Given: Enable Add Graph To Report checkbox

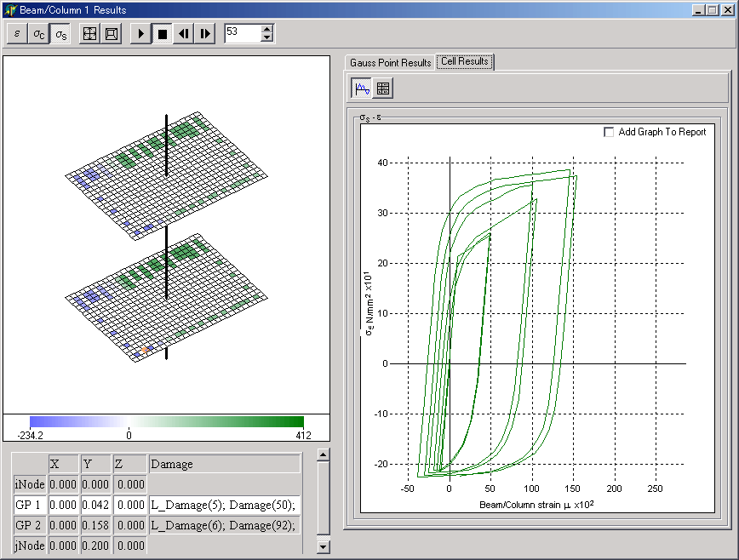Looking at the screenshot, I should pos(609,132).
